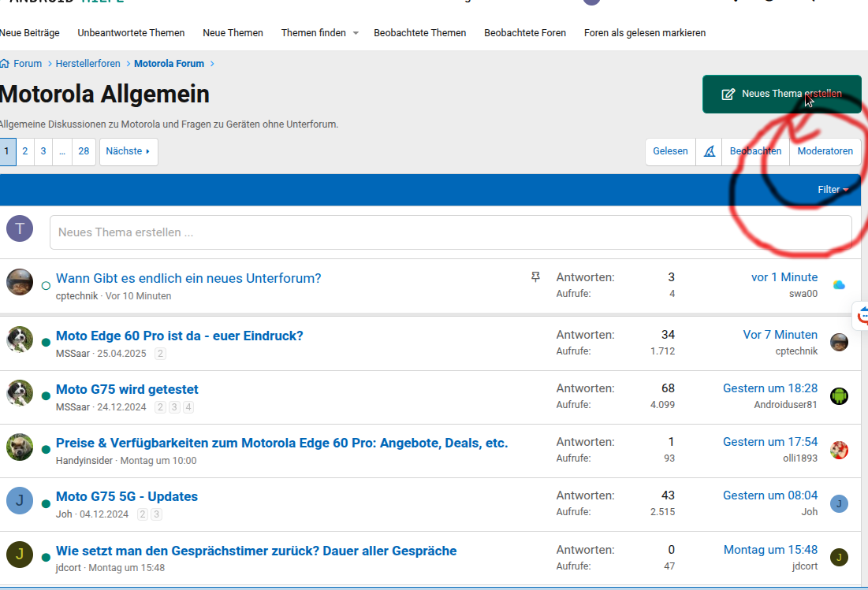
Task: Click the blue cloud avatar of swa00
Action: (839, 285)
